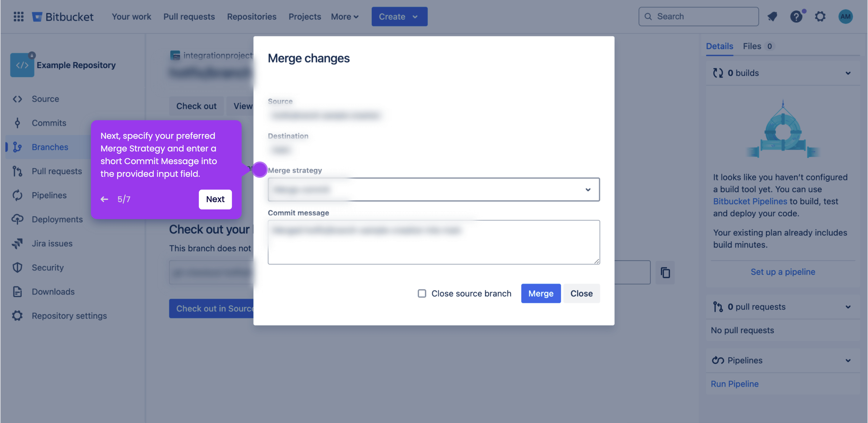This screenshot has height=423, width=868.
Task: Open Repositories in top navigation
Action: tap(252, 17)
